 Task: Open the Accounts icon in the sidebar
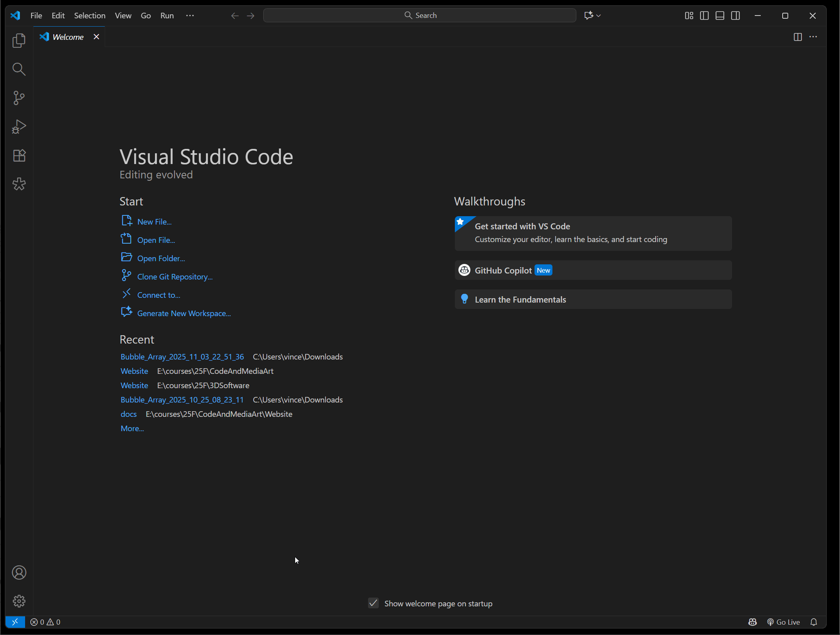(19, 572)
